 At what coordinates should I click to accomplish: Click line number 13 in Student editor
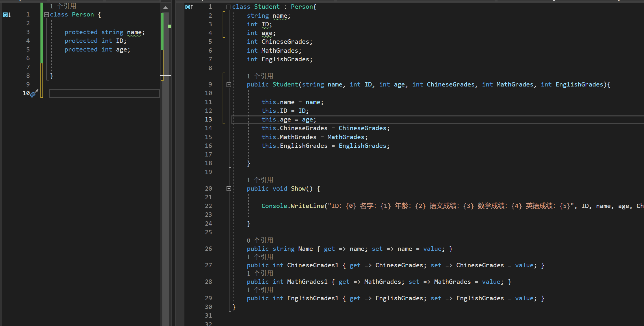click(x=208, y=119)
